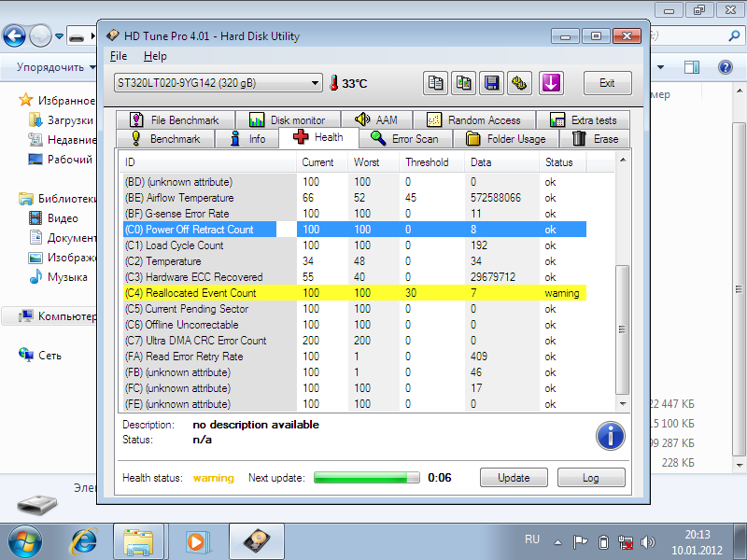Click the copy screenshot to clipboard icon

464,83
